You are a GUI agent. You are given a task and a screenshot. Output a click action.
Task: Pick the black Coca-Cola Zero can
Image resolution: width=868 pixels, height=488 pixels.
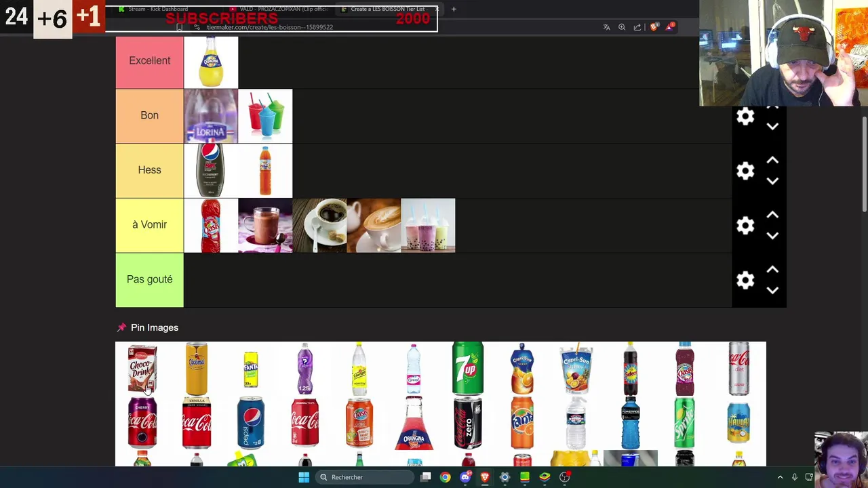468,423
